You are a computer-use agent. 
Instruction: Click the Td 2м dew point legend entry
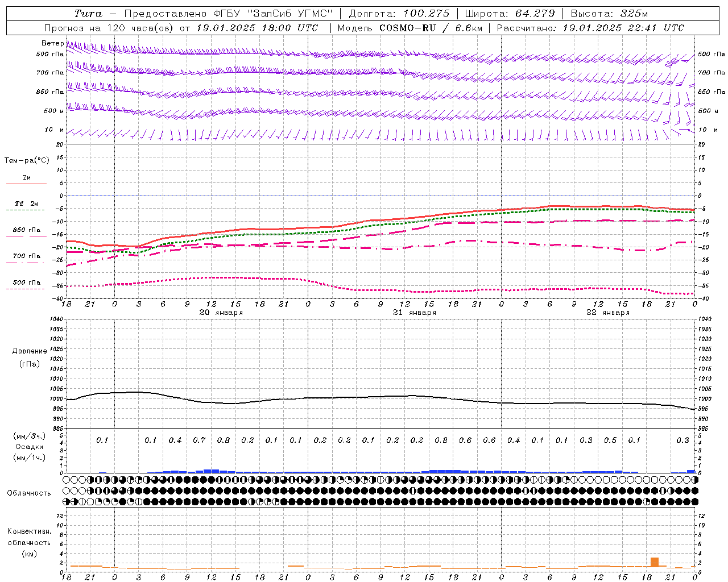click(x=27, y=203)
